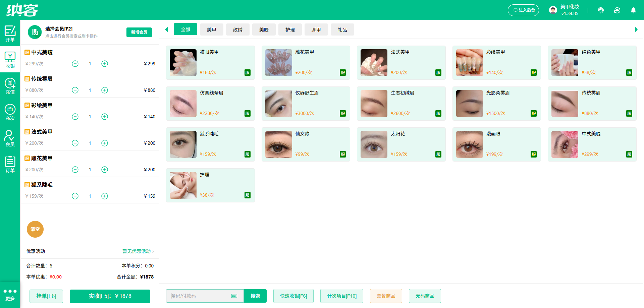Open the 会员 member sidebar icon
Viewport: 644px width, 308px height.
tap(10, 138)
